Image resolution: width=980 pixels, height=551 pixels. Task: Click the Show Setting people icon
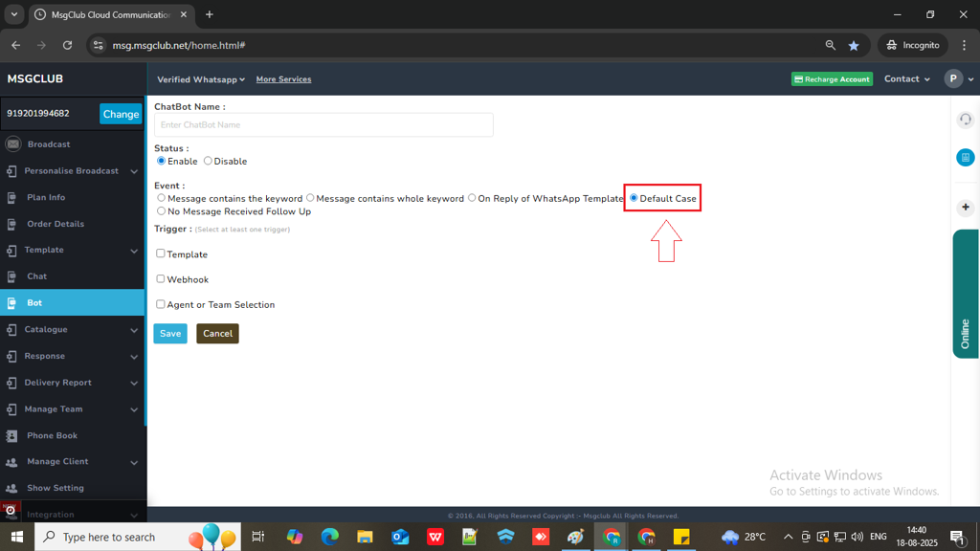pos(11,488)
